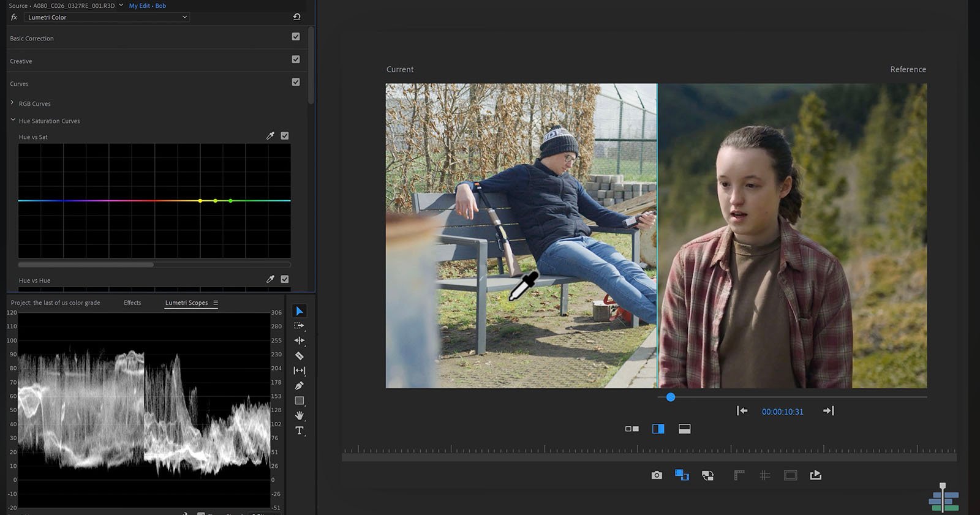This screenshot has width=980, height=515.
Task: Reset the Lumetri Color effect
Action: [x=297, y=17]
